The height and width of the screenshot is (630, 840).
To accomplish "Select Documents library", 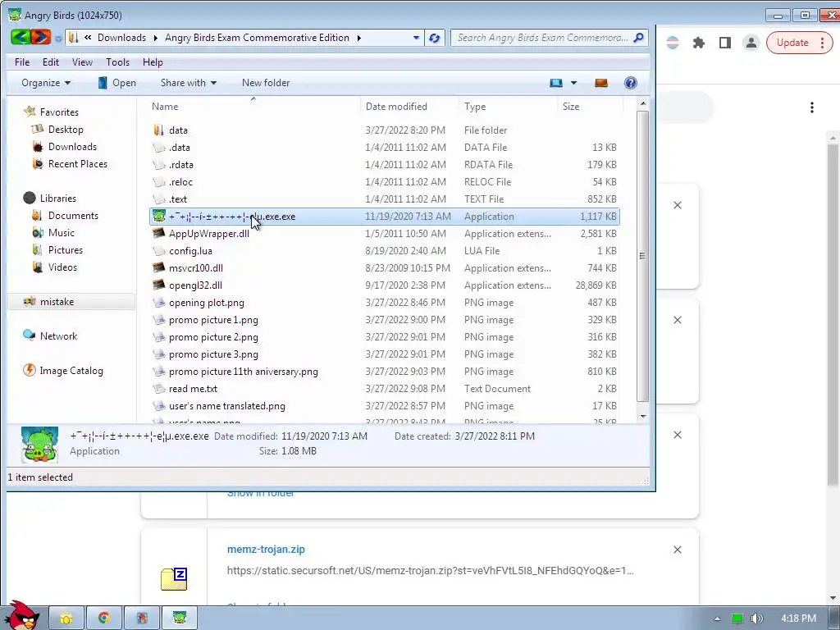I will pos(66,216).
